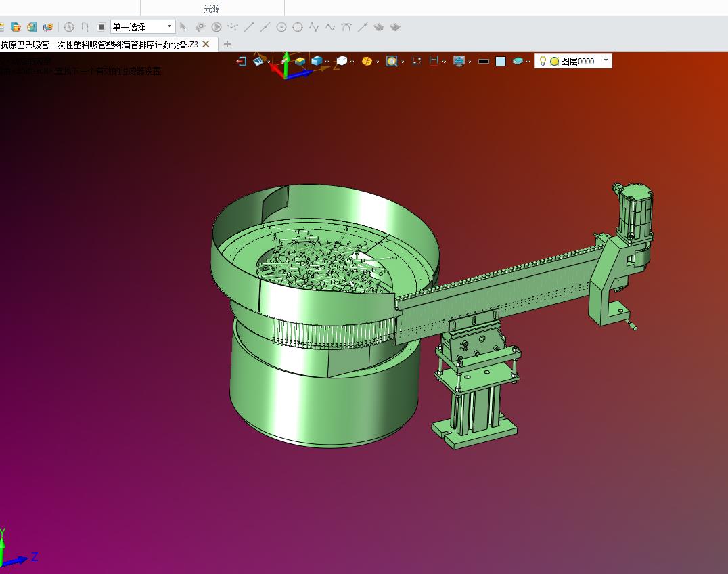Image resolution: width=728 pixels, height=574 pixels.
Task: Click the monitor display settings icon
Action: (459, 62)
